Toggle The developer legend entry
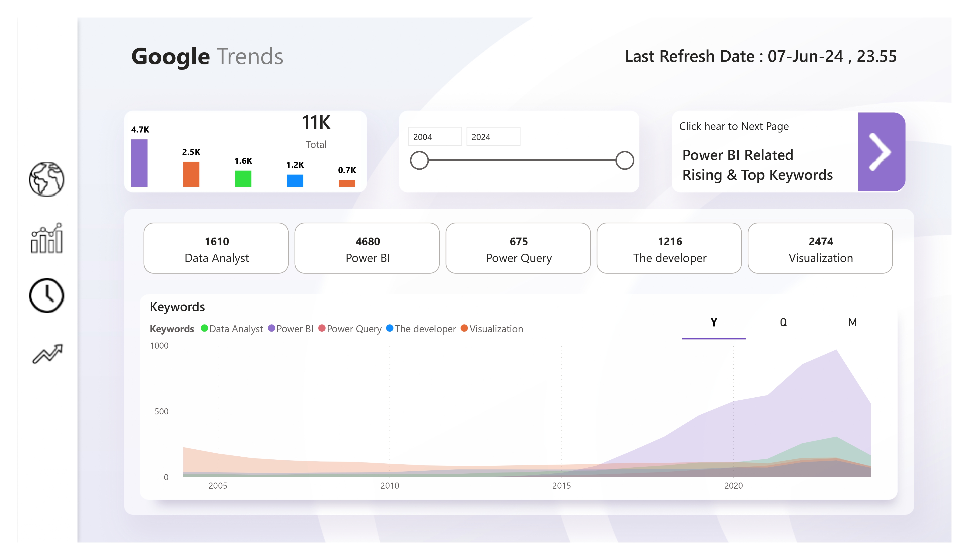The height and width of the screenshot is (560, 969). point(421,329)
